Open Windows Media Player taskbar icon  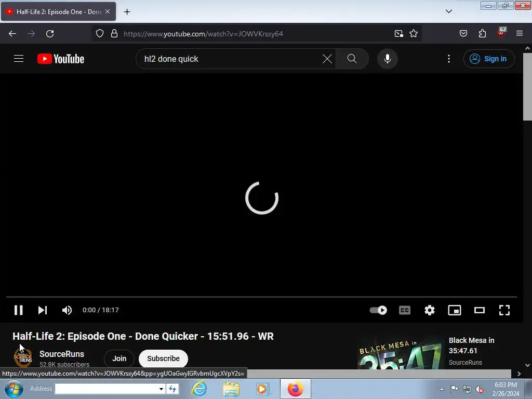point(262,389)
